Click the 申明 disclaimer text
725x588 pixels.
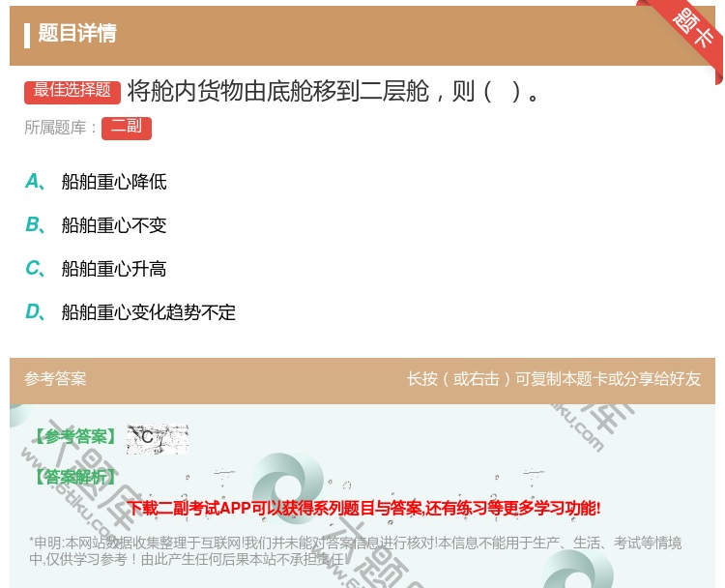point(355,551)
